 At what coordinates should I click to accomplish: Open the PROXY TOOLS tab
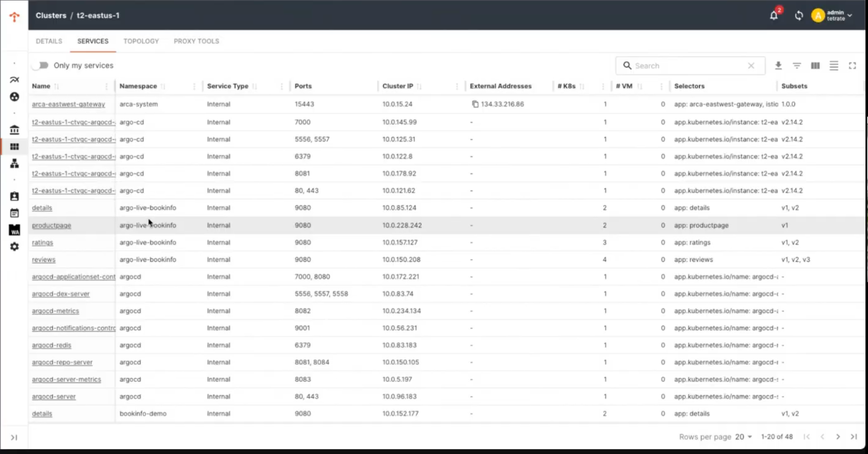click(x=196, y=41)
